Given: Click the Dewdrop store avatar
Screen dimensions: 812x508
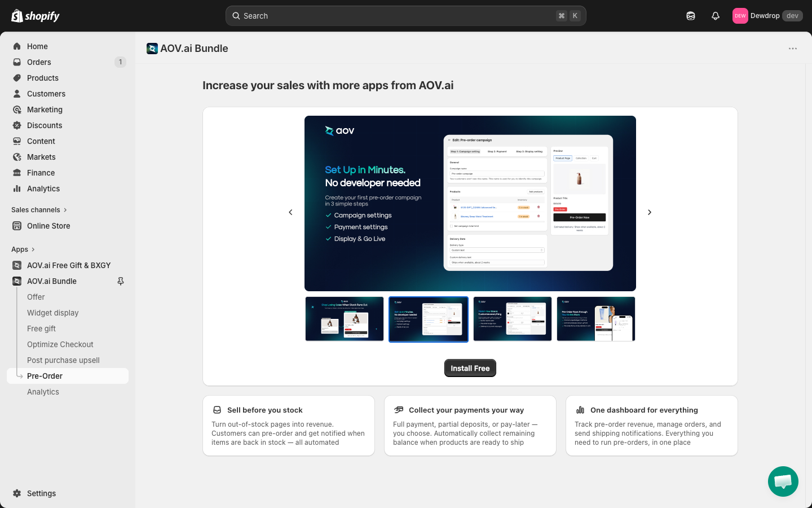Looking at the screenshot, I should pyautogui.click(x=740, y=16).
